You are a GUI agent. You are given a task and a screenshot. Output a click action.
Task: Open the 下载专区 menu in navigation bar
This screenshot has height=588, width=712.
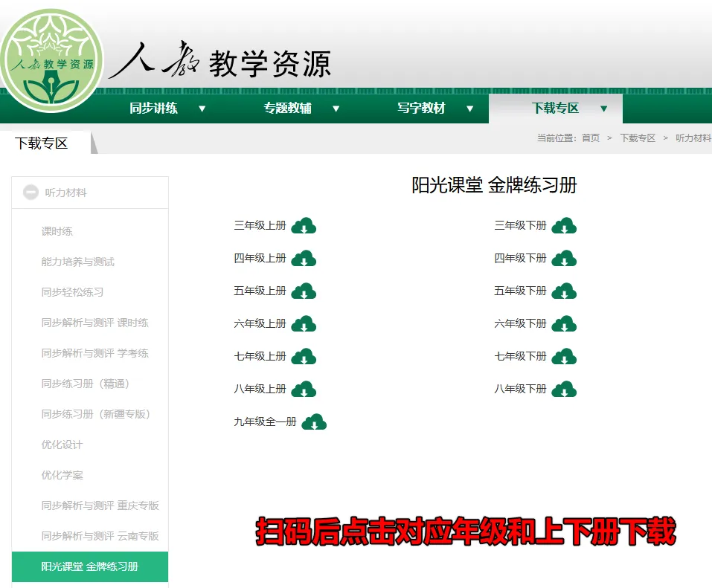[x=555, y=108]
